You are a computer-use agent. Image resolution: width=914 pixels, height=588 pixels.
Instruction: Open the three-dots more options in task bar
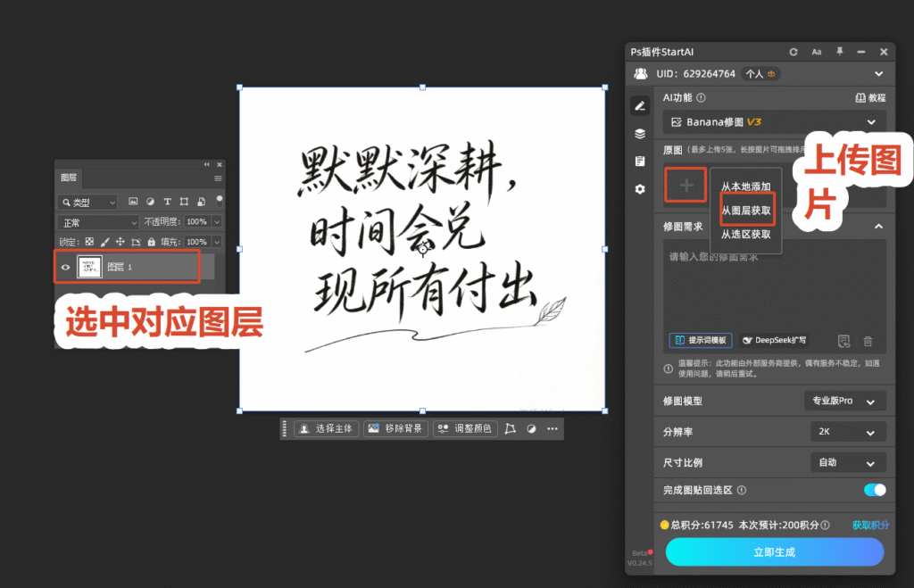[x=552, y=429]
